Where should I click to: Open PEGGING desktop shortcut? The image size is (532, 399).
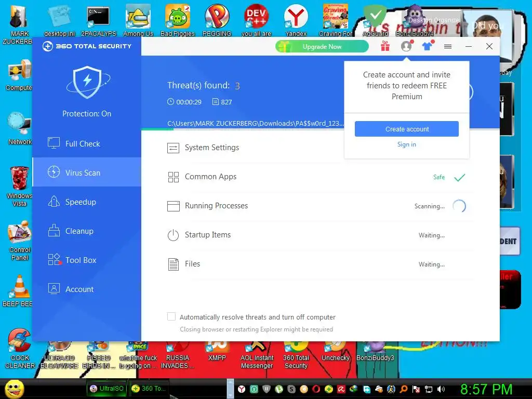point(217,21)
